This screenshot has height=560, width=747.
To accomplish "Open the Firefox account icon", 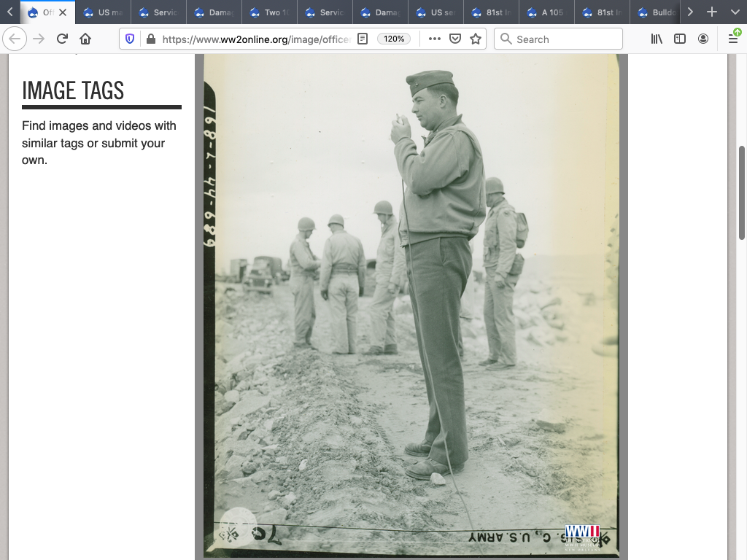I will point(703,39).
